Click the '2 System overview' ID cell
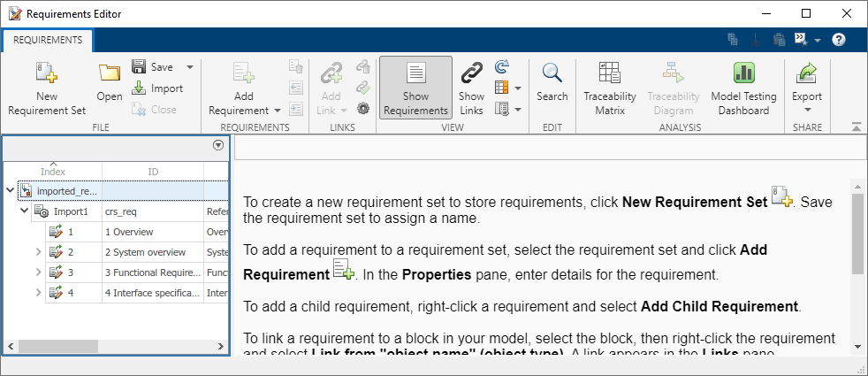The height and width of the screenshot is (376, 868). (153, 252)
